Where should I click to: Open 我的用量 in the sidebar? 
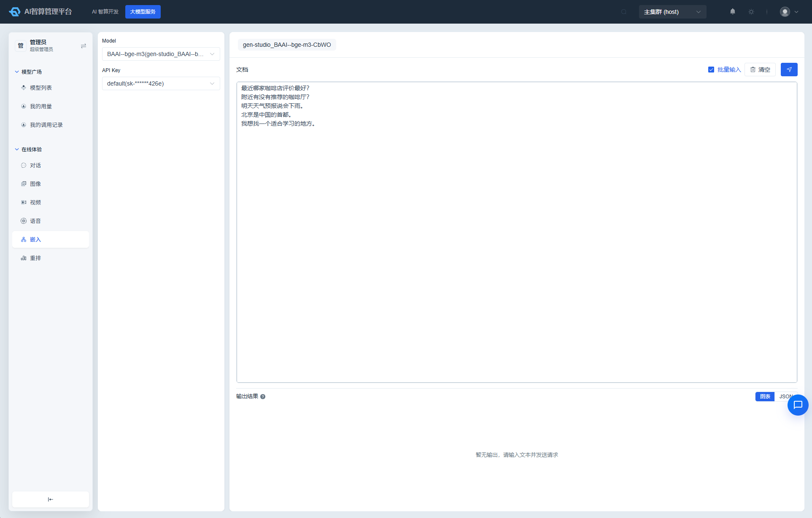51,106
